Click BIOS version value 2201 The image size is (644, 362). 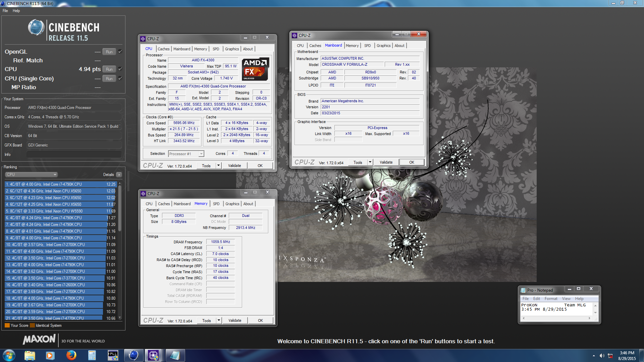(x=370, y=107)
